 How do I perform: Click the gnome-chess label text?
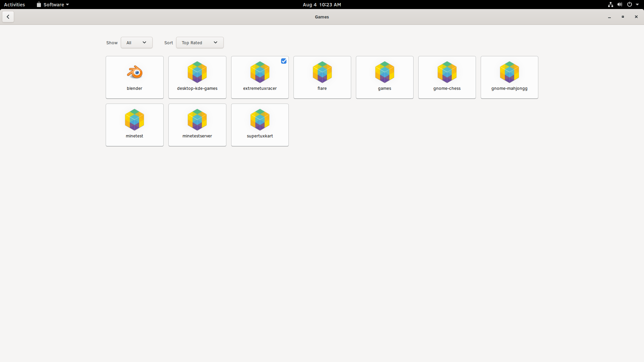[447, 88]
